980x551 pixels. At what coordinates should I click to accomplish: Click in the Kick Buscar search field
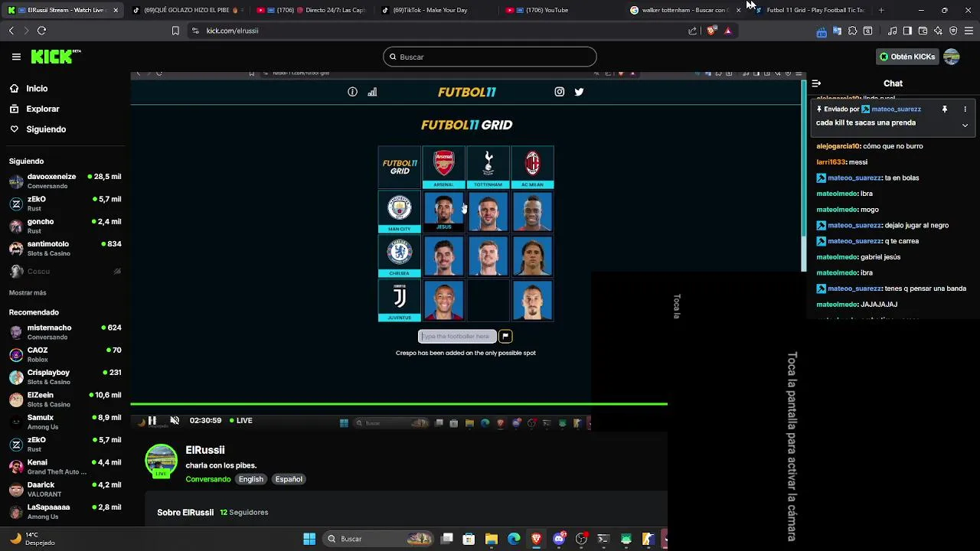click(x=490, y=57)
